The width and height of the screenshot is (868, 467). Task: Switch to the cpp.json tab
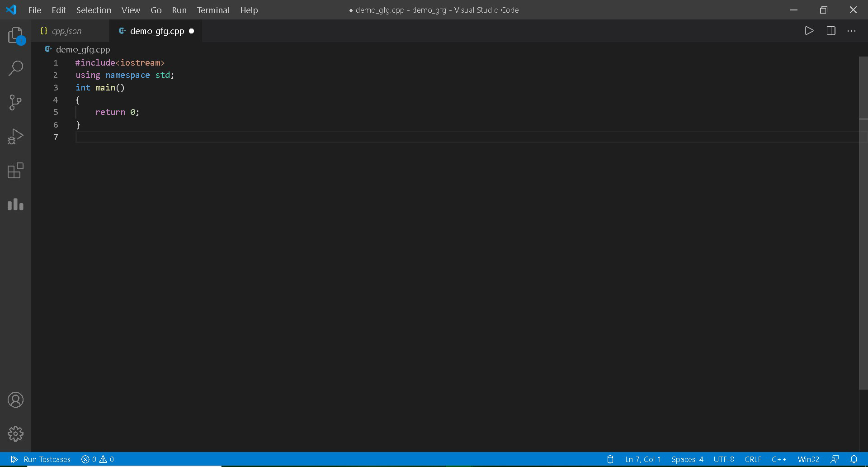point(70,31)
